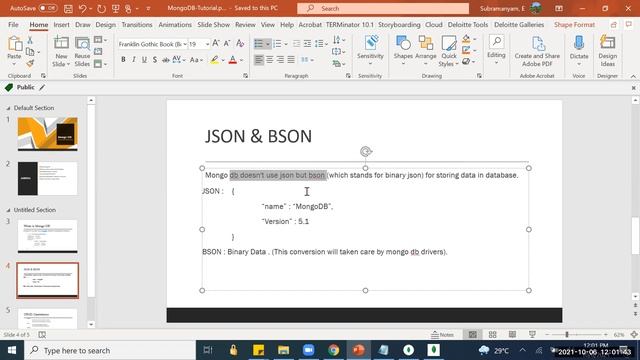Screen dimensions: 640x360
Task: Toggle Bullets list button
Action: click(259, 43)
